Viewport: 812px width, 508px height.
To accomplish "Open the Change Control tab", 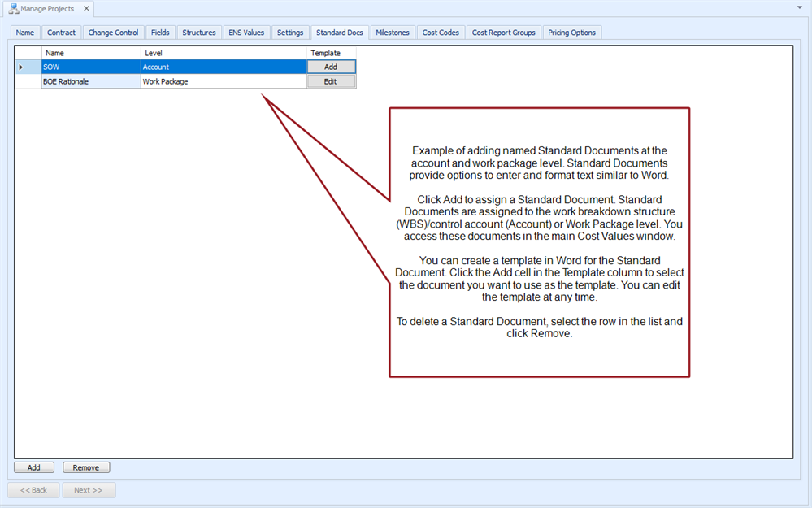I will point(113,33).
